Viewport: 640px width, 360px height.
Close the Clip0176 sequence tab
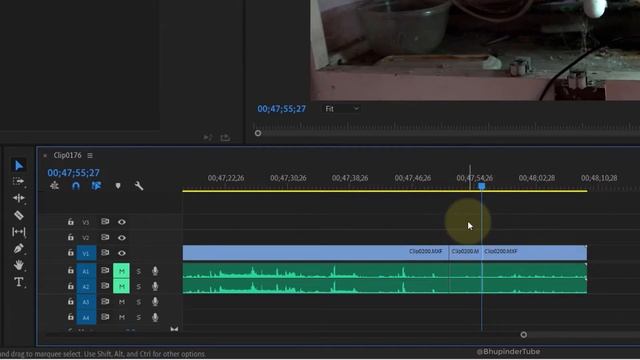pyautogui.click(x=45, y=156)
